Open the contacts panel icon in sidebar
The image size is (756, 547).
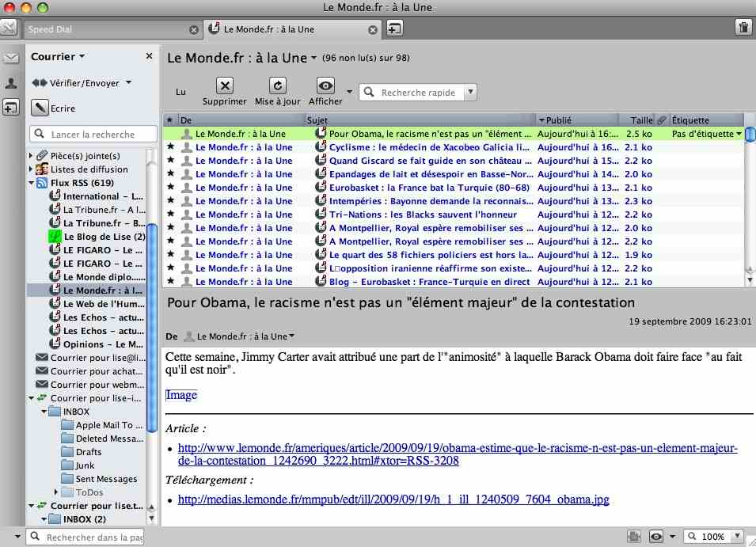click(x=10, y=83)
